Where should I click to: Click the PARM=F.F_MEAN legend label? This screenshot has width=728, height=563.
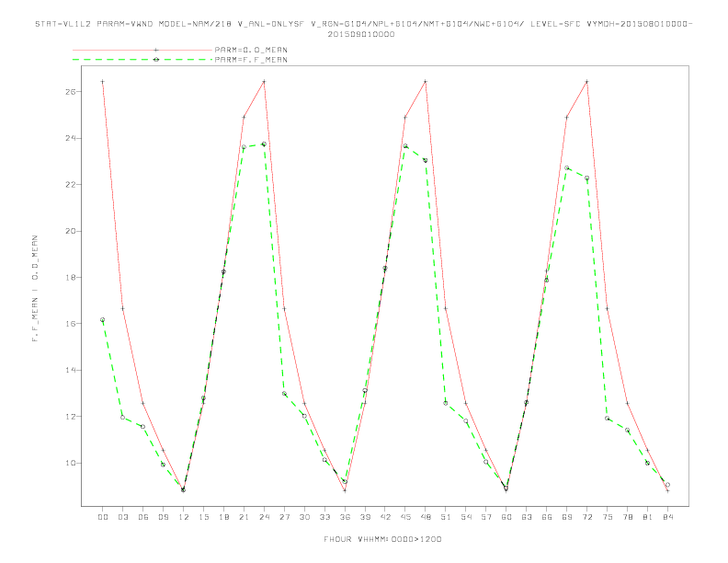[x=251, y=60]
